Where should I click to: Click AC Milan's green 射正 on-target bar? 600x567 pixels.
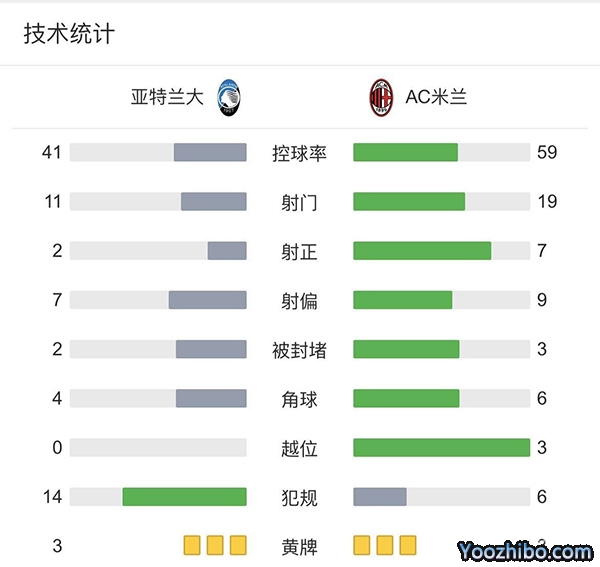(x=422, y=250)
